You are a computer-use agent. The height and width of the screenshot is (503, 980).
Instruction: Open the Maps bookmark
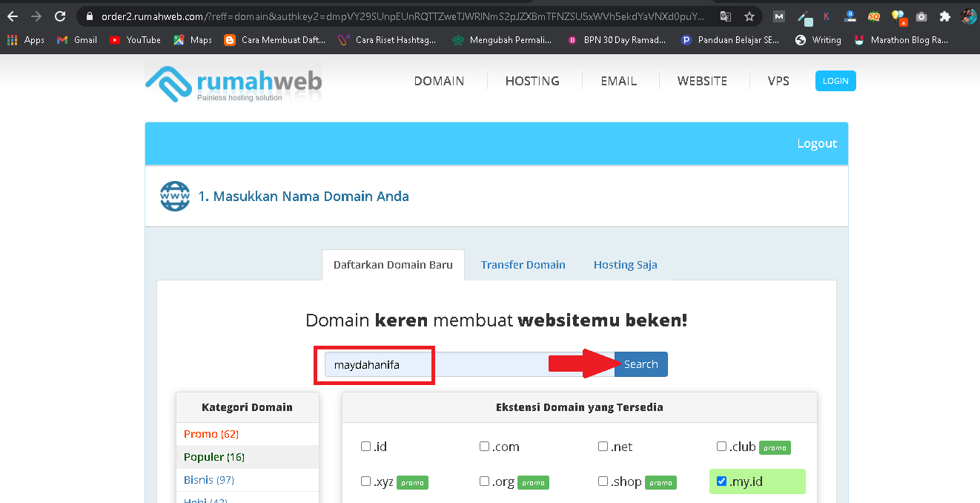pyautogui.click(x=193, y=40)
